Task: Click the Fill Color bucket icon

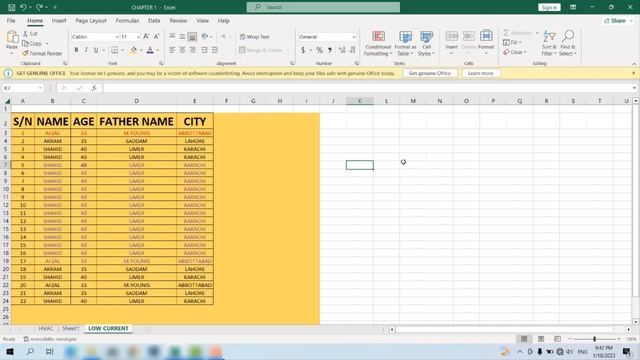Action: coord(133,50)
